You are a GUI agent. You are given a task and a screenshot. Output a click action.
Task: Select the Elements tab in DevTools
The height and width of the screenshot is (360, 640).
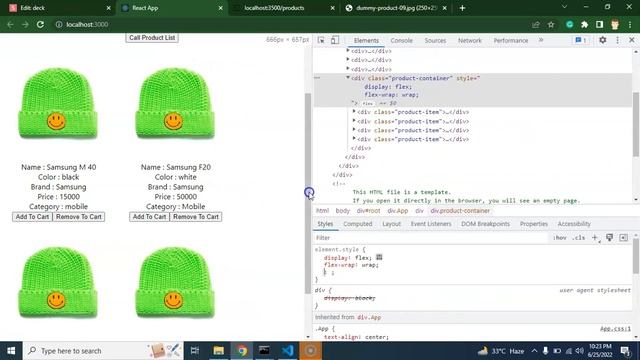pos(366,40)
